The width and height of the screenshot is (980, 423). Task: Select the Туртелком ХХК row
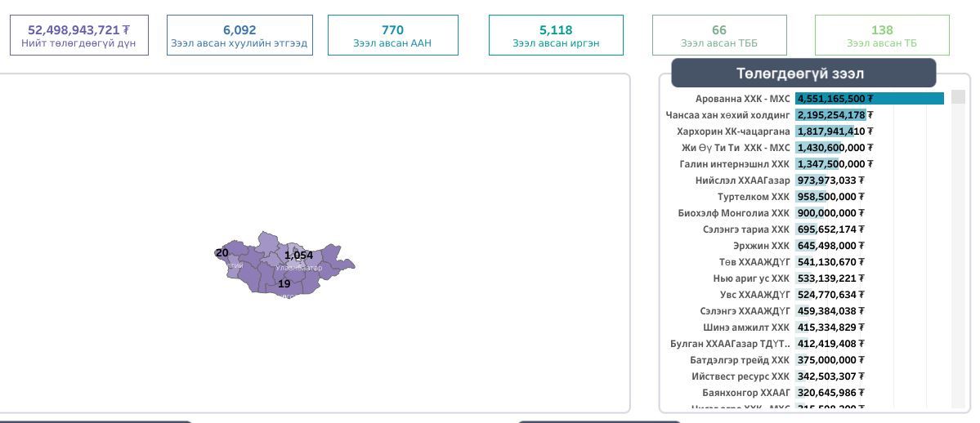point(753,197)
